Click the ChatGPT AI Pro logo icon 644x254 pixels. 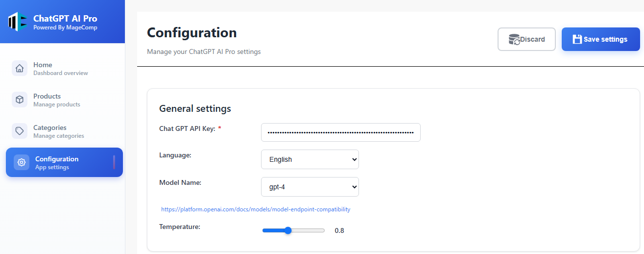(18, 22)
